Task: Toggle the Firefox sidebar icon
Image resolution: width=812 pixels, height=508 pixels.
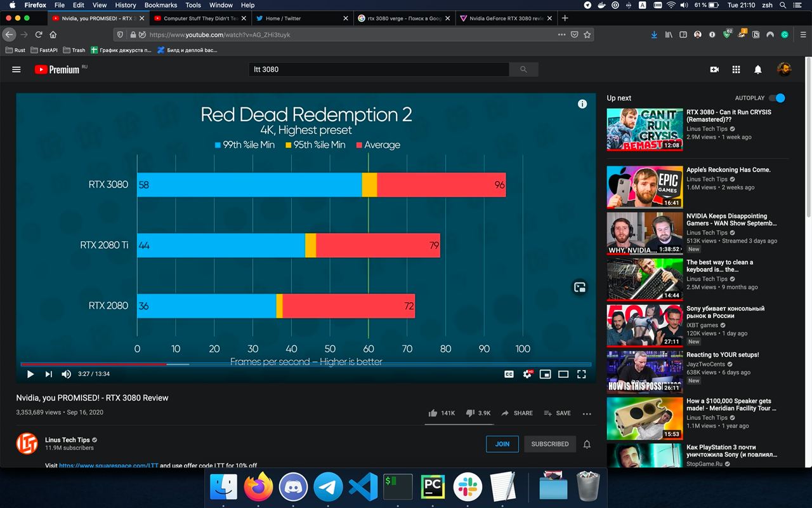Action: click(x=683, y=34)
